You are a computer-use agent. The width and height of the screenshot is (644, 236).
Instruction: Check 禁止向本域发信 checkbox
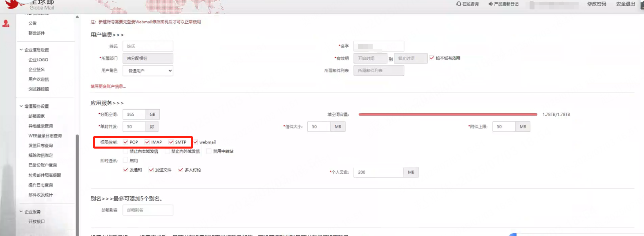pos(125,151)
